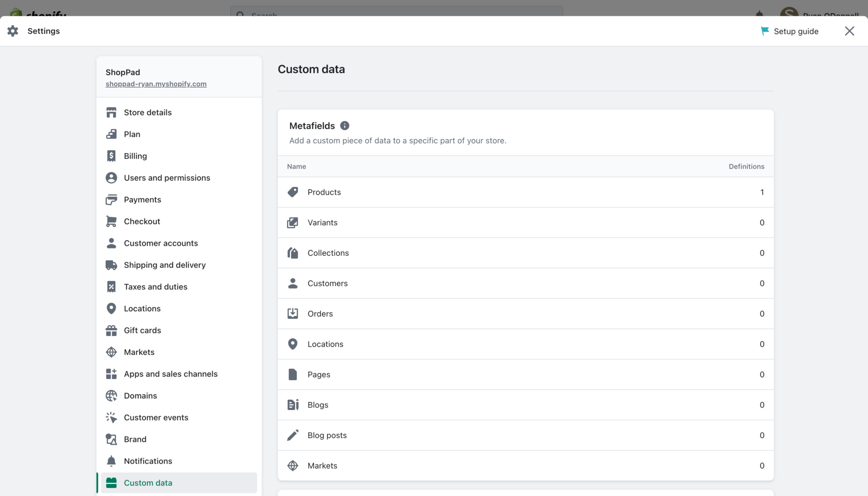This screenshot has height=496, width=868.
Task: Click the Gift cards sidebar icon
Action: pos(111,330)
